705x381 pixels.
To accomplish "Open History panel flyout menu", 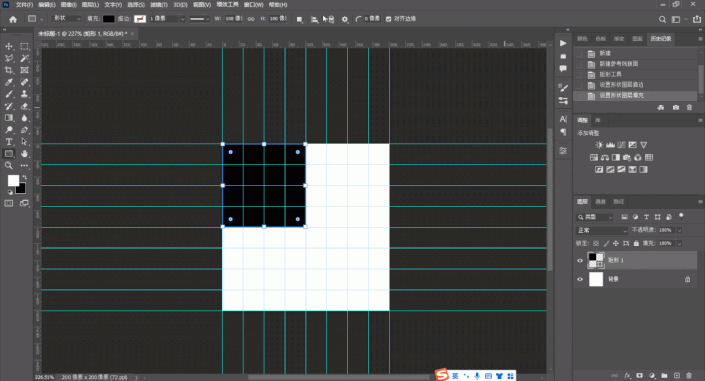I will click(x=700, y=39).
